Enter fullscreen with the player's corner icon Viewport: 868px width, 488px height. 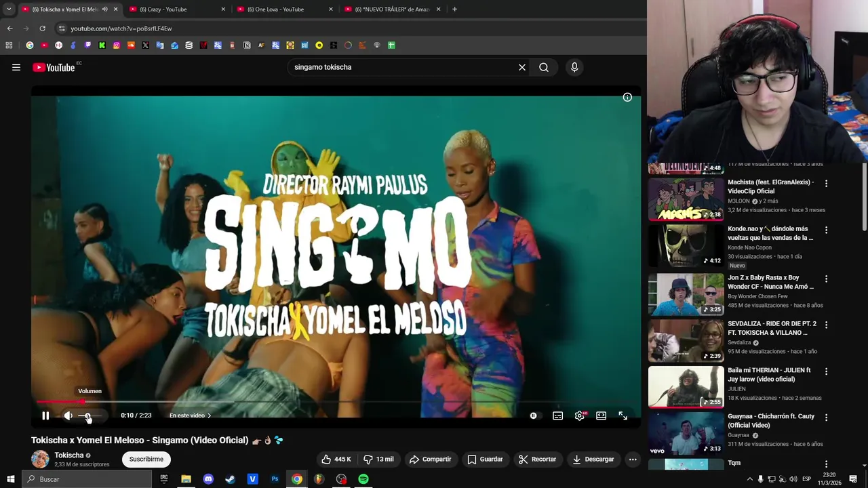(x=623, y=415)
